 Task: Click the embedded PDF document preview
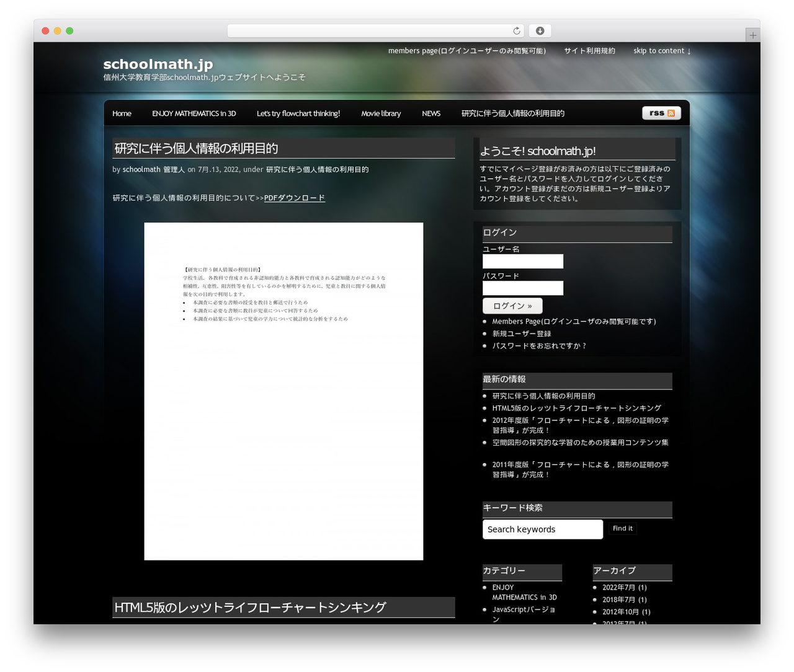(283, 391)
